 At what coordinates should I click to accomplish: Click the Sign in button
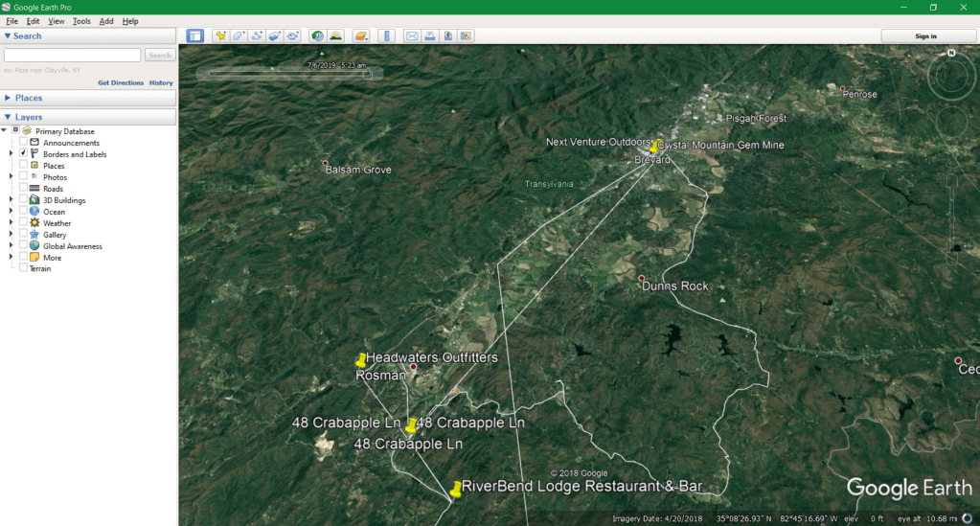(x=925, y=36)
